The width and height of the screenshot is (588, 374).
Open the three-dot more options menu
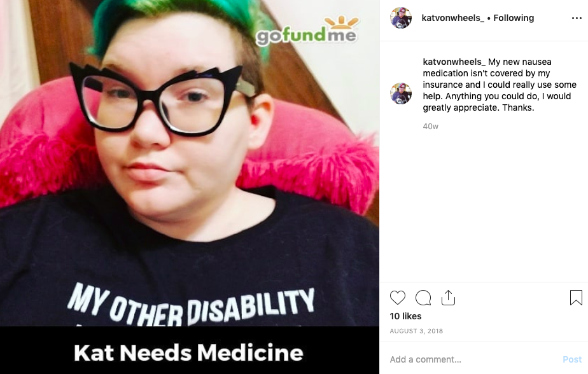pyautogui.click(x=577, y=18)
